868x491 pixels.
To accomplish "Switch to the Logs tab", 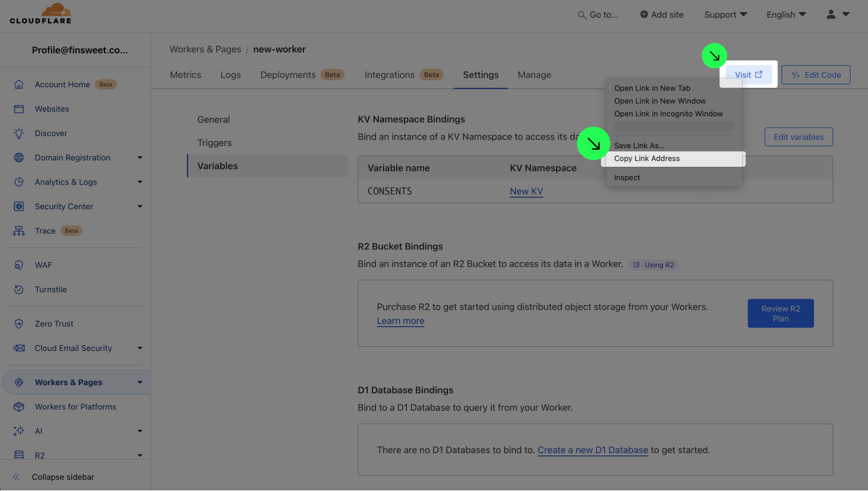I will click(x=231, y=75).
